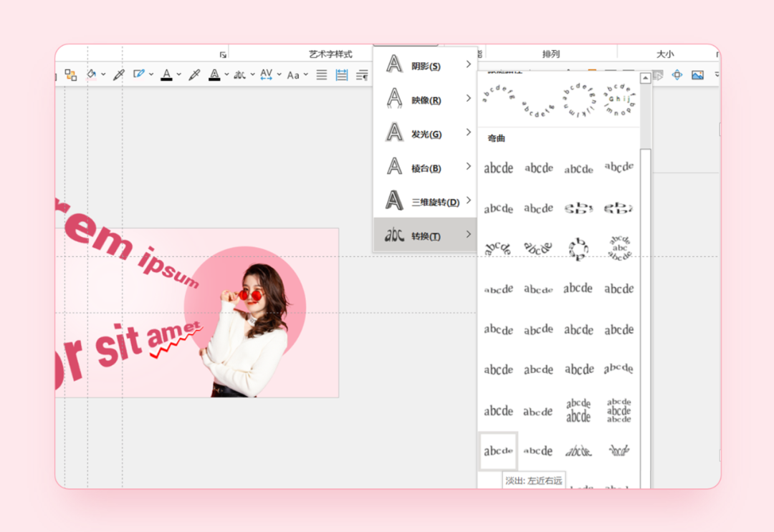Click the Aa change case icon

[293, 74]
